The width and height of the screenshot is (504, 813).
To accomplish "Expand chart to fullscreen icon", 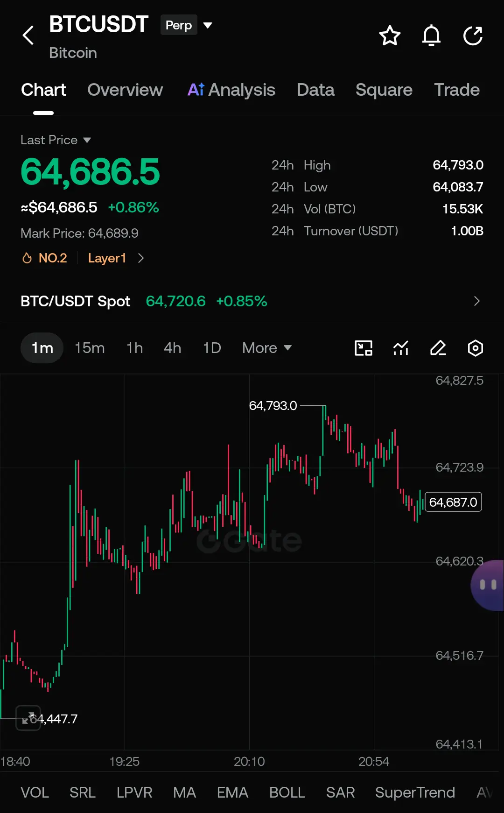I will pyautogui.click(x=28, y=718).
